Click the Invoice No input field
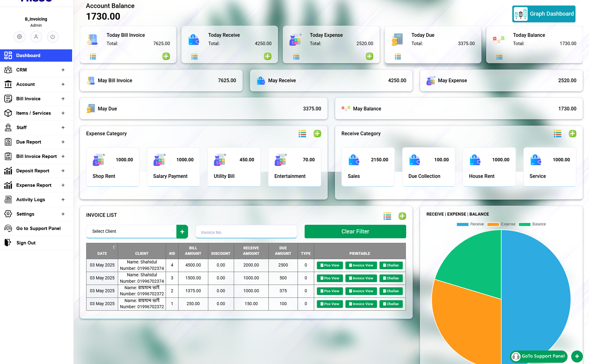This screenshot has height=364, width=589. [x=246, y=232]
